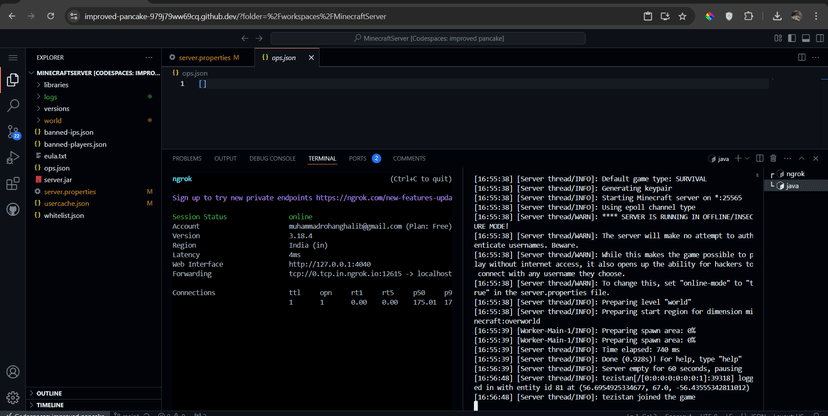This screenshot has width=828, height=416.
Task: Toggle the bottom panel visibility
Action: pyautogui.click(x=804, y=38)
